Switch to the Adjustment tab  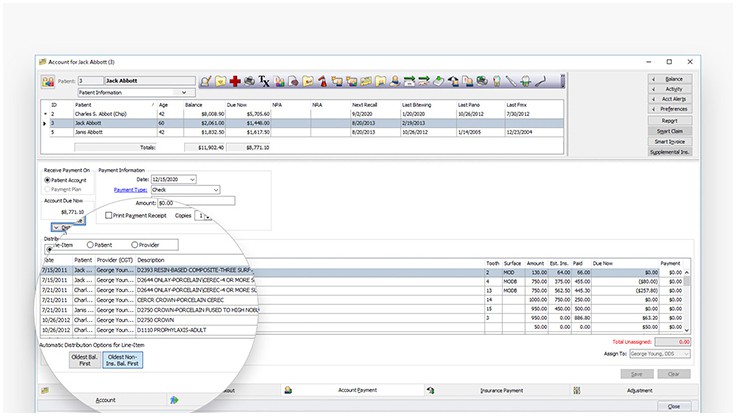[x=639, y=390]
